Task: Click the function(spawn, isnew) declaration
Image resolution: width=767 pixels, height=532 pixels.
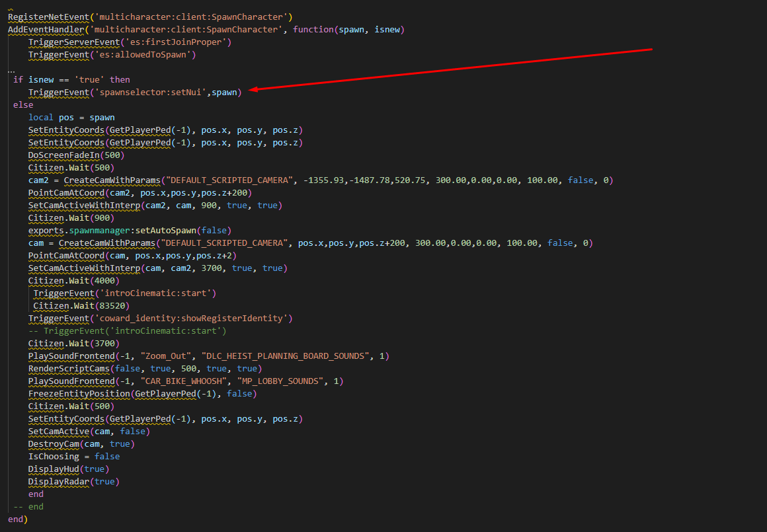Action: (348, 29)
